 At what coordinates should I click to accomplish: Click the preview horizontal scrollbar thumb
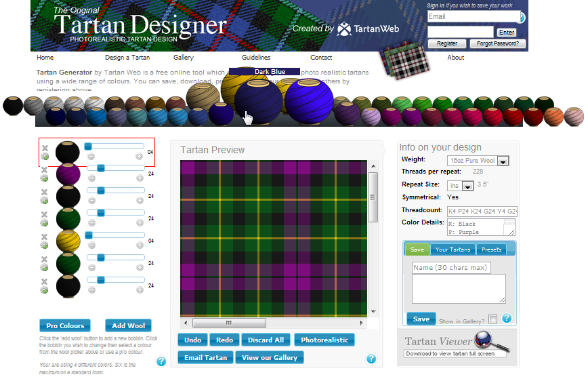[x=229, y=323]
